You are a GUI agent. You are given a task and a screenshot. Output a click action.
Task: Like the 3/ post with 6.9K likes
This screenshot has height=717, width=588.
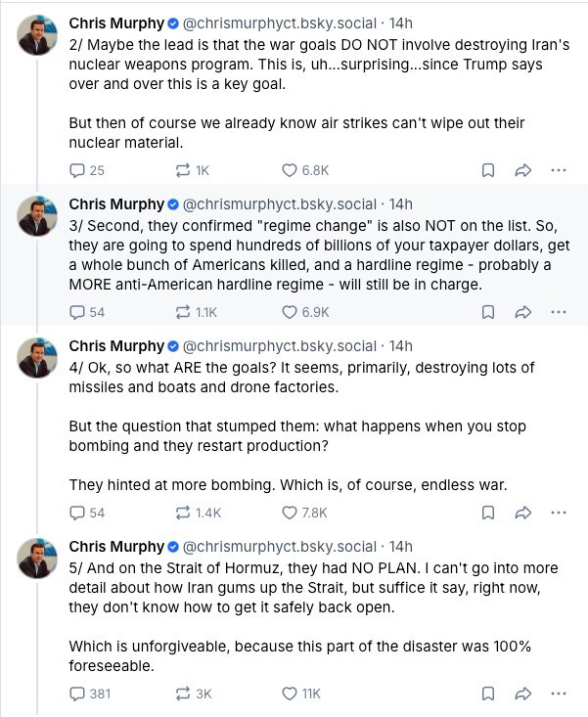(290, 312)
